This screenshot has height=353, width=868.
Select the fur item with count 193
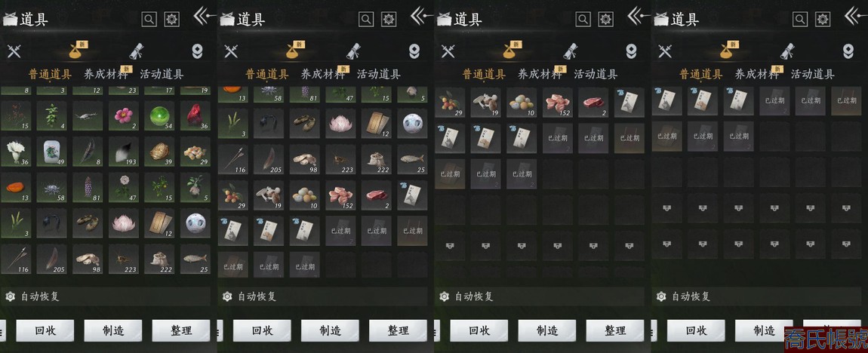pyautogui.click(x=124, y=152)
